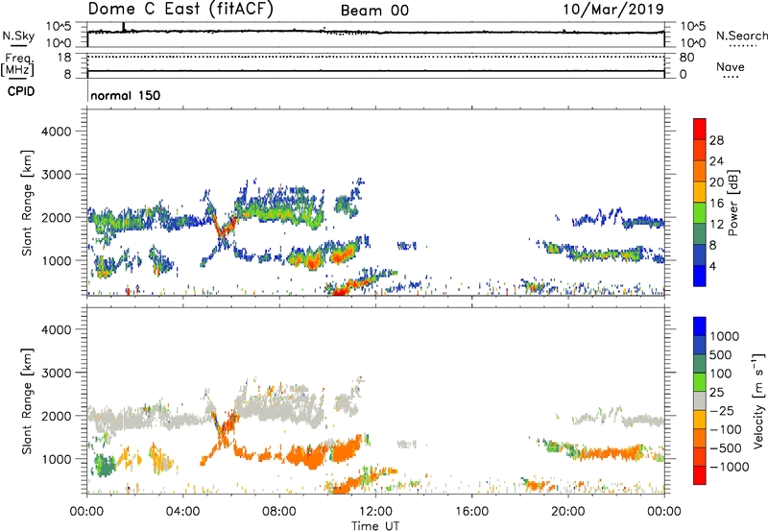Viewport: 768px width, 532px height.
Task: Click the "20:00" time axis label
Action: pos(567,512)
